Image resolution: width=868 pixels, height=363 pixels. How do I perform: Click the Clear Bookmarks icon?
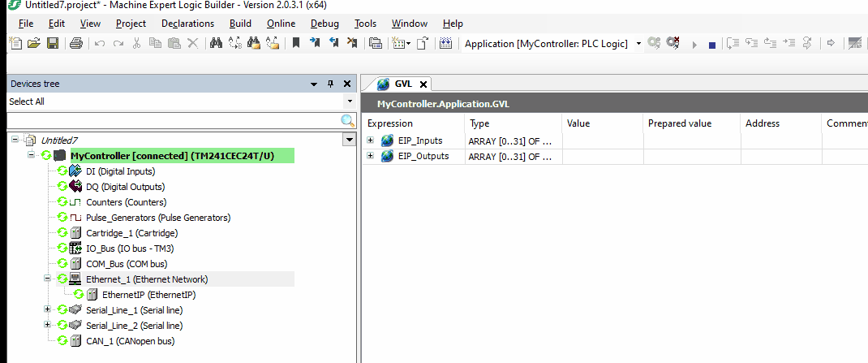pyautogui.click(x=352, y=43)
